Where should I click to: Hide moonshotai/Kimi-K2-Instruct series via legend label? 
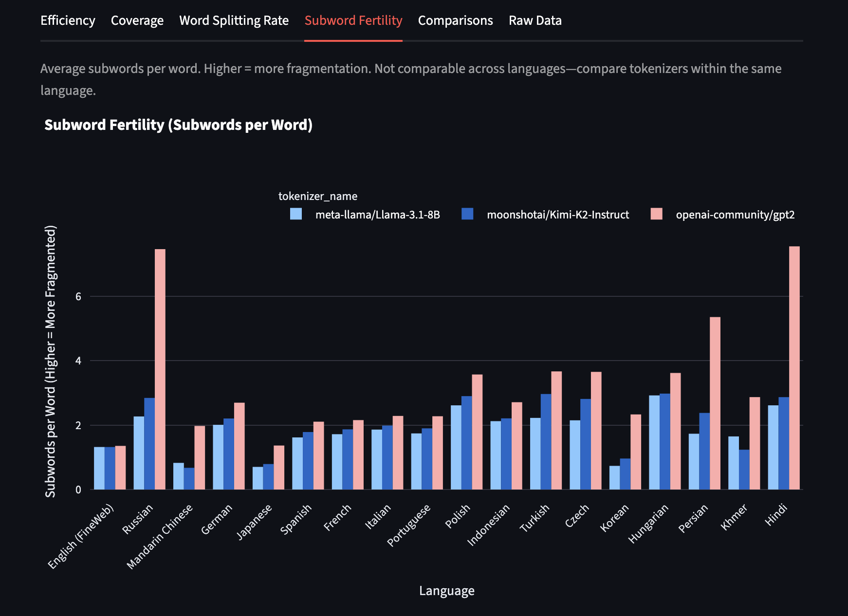(x=557, y=215)
